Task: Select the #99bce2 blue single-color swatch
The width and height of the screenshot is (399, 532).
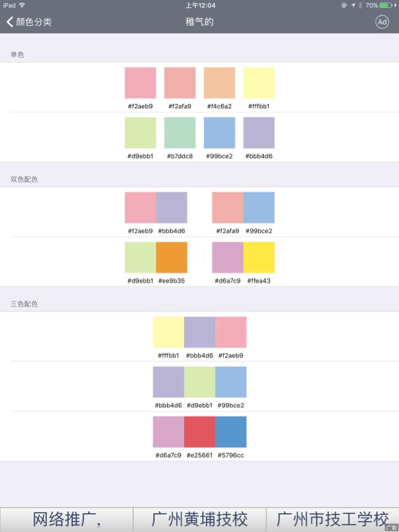Action: tap(219, 133)
